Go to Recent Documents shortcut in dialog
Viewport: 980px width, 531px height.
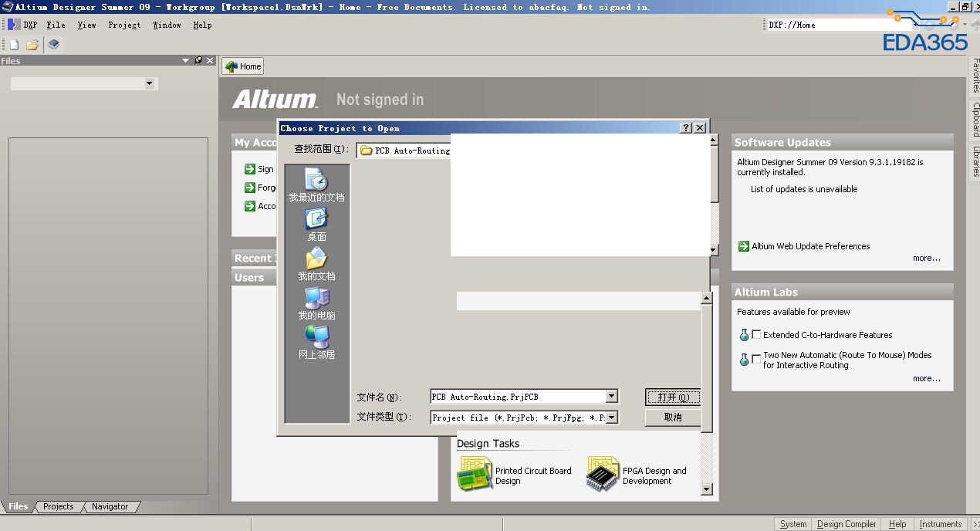point(316,185)
